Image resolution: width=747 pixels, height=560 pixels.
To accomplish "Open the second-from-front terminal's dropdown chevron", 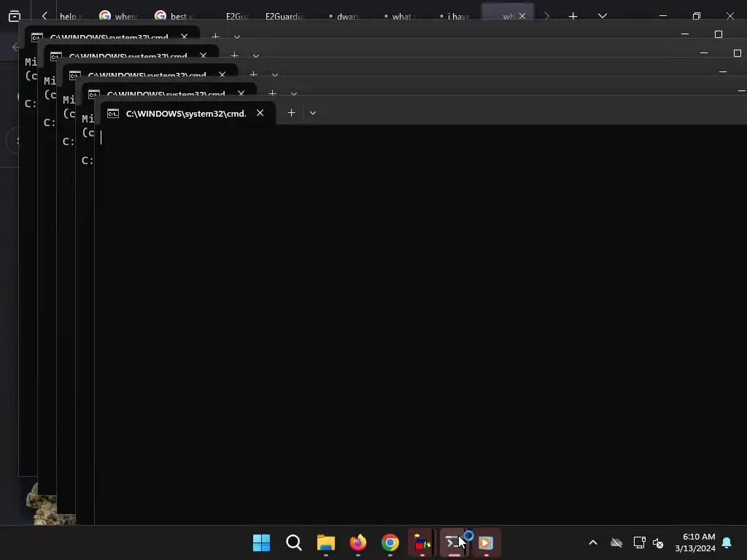I will click(x=294, y=94).
